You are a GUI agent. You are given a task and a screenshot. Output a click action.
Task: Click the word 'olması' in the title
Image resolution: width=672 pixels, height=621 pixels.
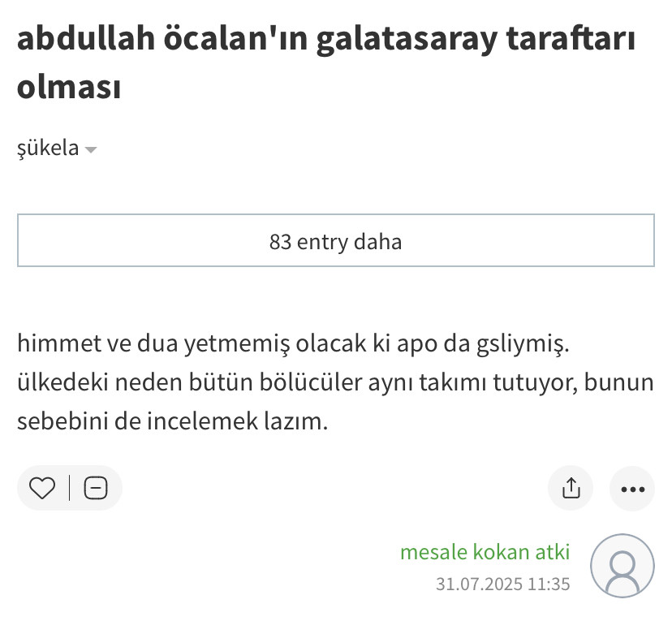(x=69, y=87)
